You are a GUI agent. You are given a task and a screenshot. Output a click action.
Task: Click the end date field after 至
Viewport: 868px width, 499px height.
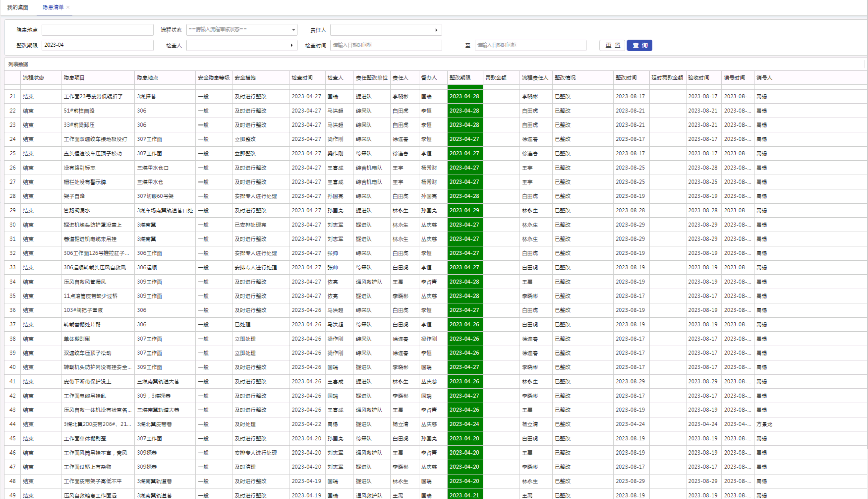[x=530, y=45]
